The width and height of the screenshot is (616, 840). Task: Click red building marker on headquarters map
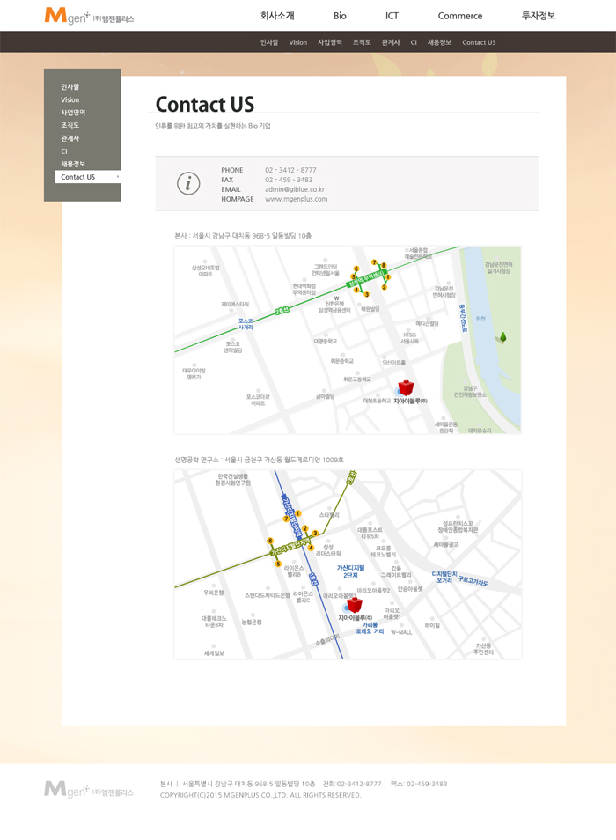click(x=406, y=388)
